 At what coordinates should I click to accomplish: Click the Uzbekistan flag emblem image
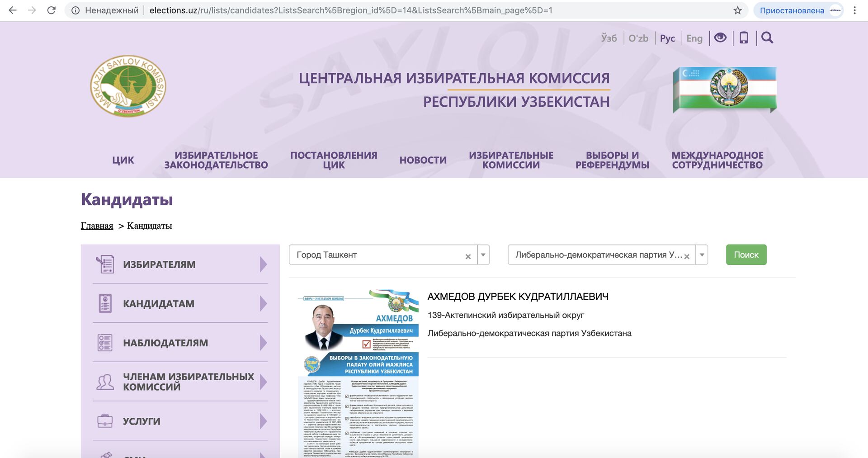pyautogui.click(x=725, y=90)
